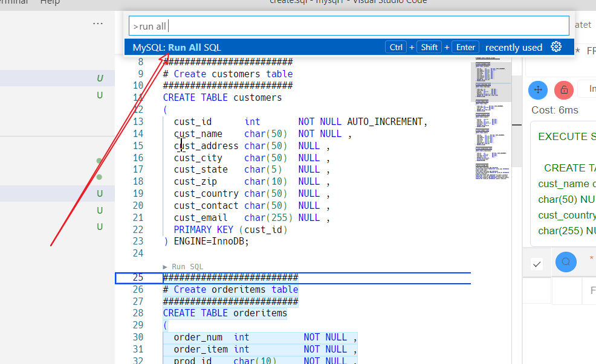
Task: Click line number 25 in the gutter
Action: coord(138,277)
